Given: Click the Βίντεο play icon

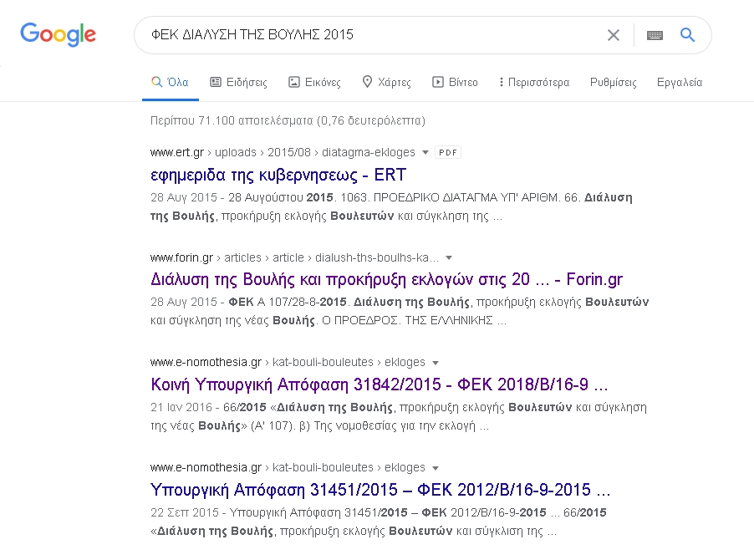Looking at the screenshot, I should pos(437,82).
